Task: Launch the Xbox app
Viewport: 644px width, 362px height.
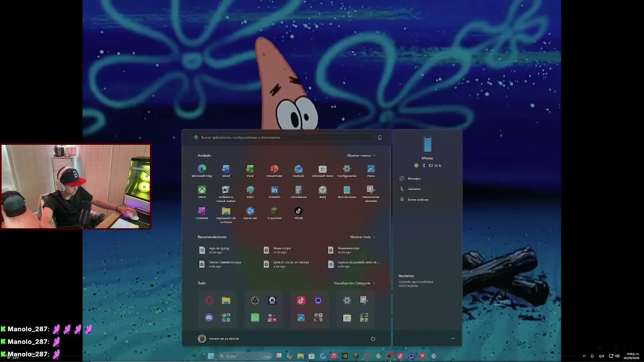Action: click(x=202, y=192)
